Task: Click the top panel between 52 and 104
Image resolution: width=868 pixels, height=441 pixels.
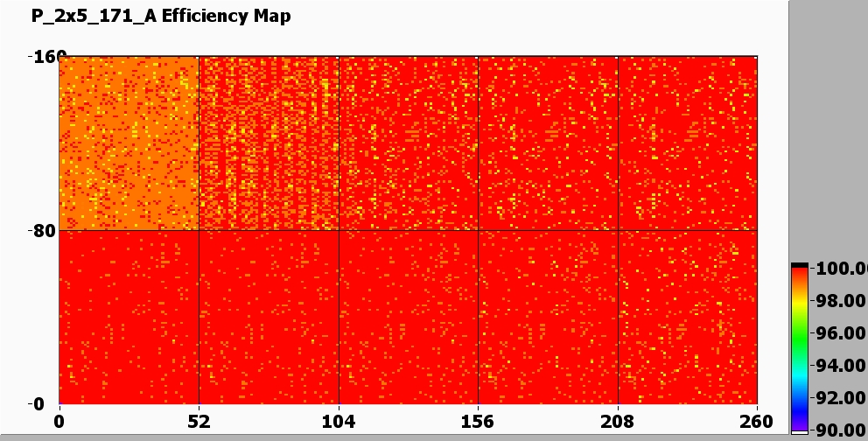Action: 269,143
